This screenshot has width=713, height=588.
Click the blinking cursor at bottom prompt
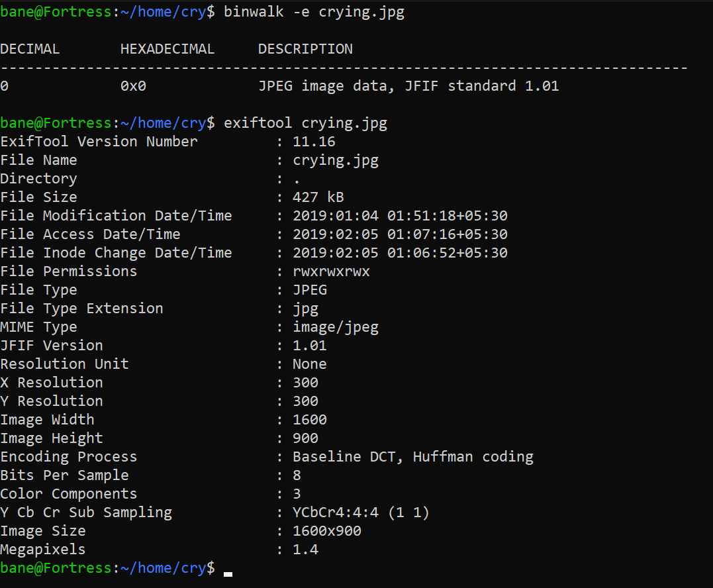[x=228, y=571]
